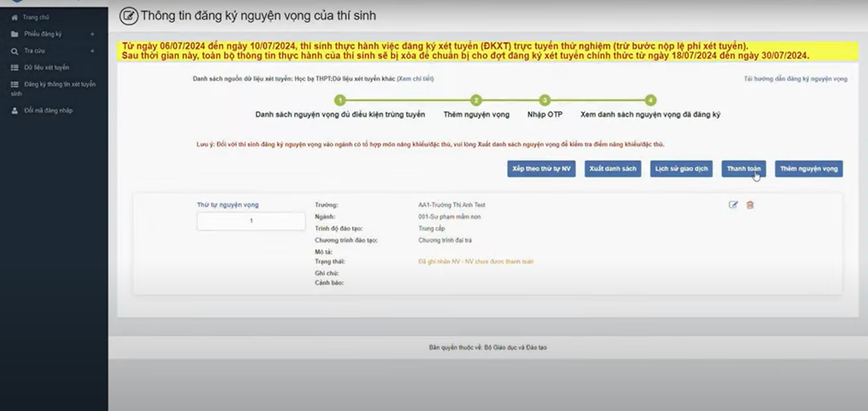Click the list icon beside Dữ liệu xét tuyển

pyautogui.click(x=14, y=68)
